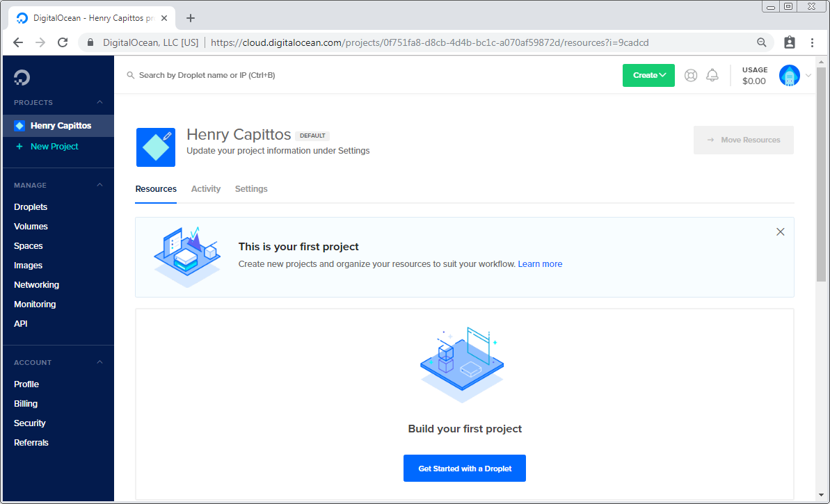Reload the page
Screen dimensions: 830x504
pos(63,43)
